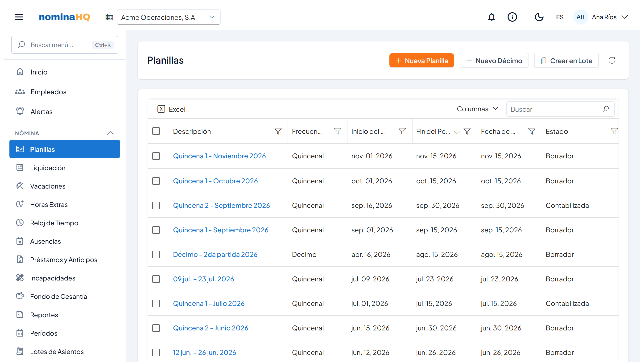
Task: Open the Acme Operaciones company dropdown
Action: click(169, 17)
